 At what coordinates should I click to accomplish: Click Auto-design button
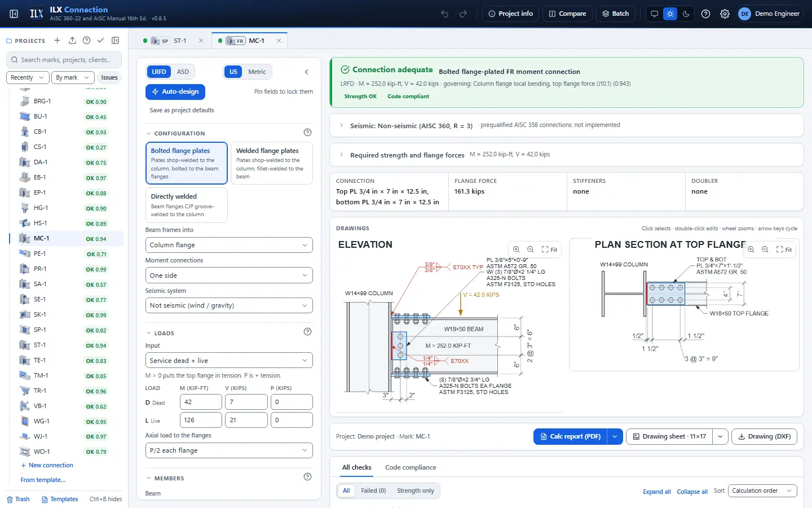175,91
